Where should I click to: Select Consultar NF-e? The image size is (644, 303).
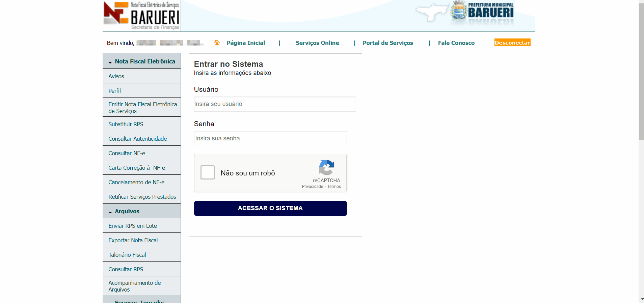(x=141, y=153)
